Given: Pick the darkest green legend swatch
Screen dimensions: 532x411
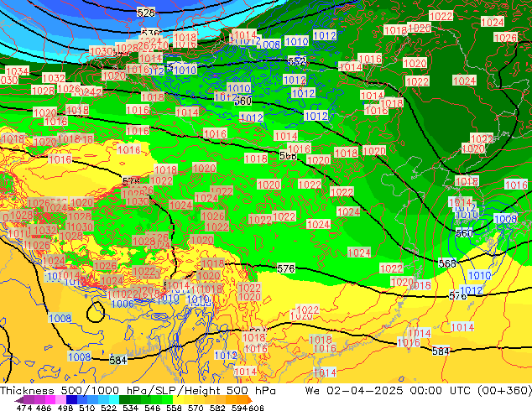Looking at the screenshot, I should (x=124, y=400).
